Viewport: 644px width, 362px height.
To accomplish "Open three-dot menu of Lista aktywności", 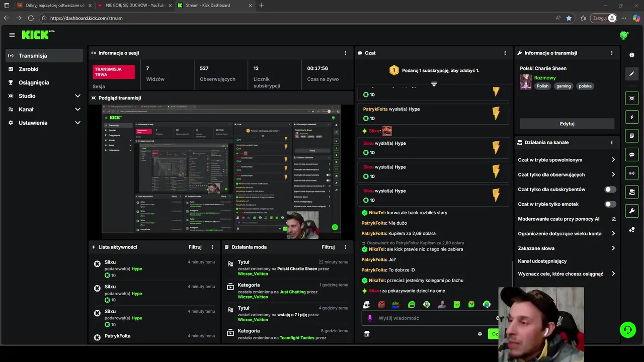I will click(x=212, y=247).
